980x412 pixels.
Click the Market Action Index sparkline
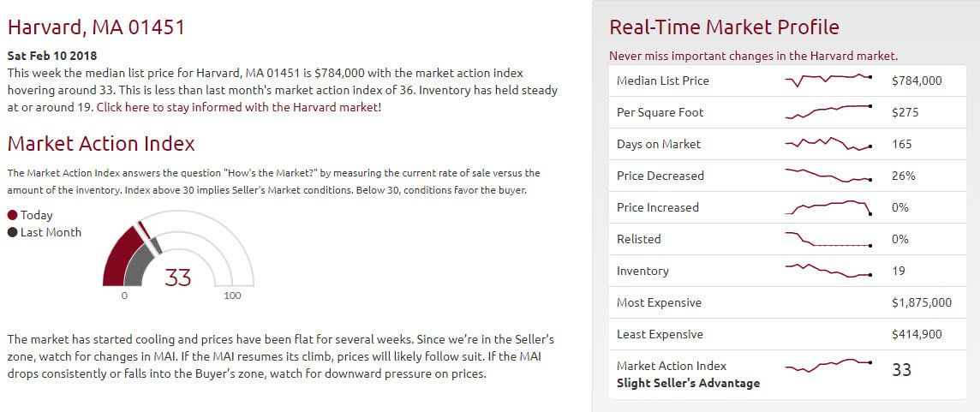point(828,365)
